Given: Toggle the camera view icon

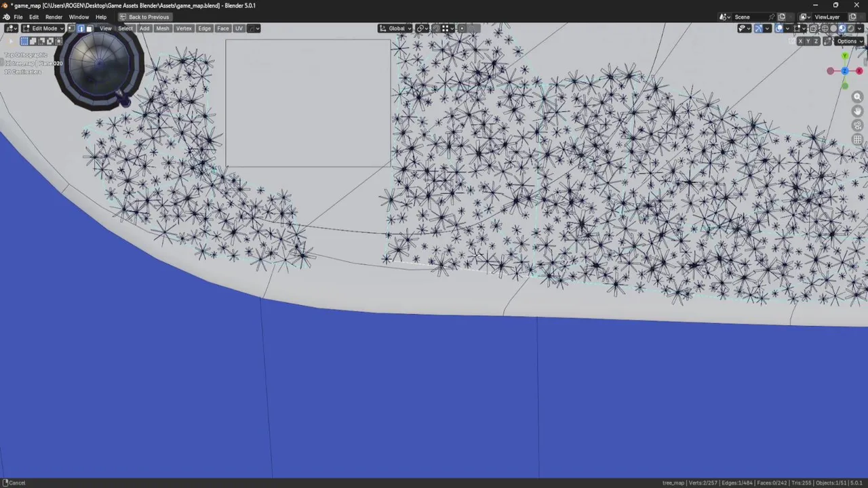Looking at the screenshot, I should pos(857,125).
